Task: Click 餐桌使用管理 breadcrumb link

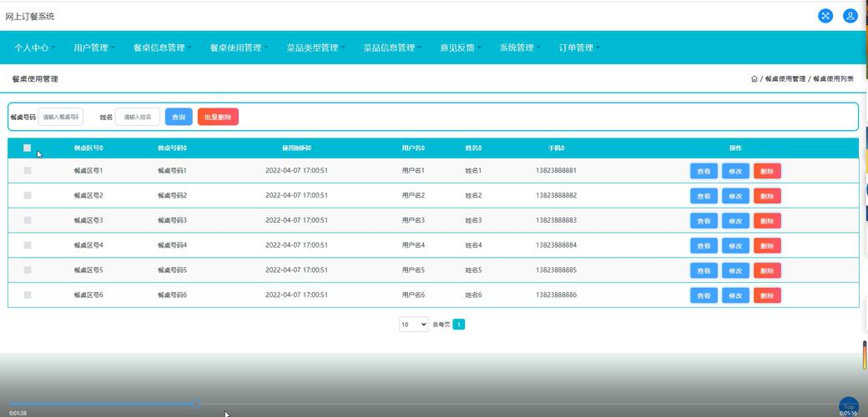Action: click(785, 79)
